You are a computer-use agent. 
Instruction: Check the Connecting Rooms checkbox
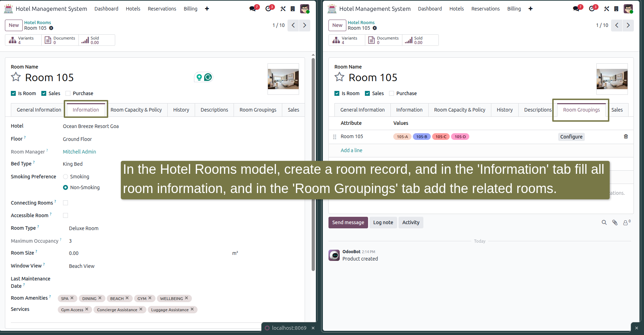[x=65, y=203]
